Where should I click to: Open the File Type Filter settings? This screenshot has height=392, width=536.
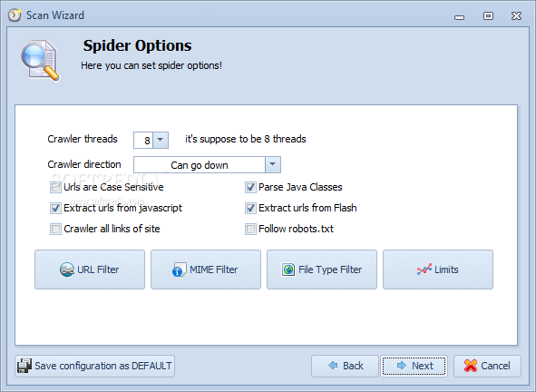point(322,269)
